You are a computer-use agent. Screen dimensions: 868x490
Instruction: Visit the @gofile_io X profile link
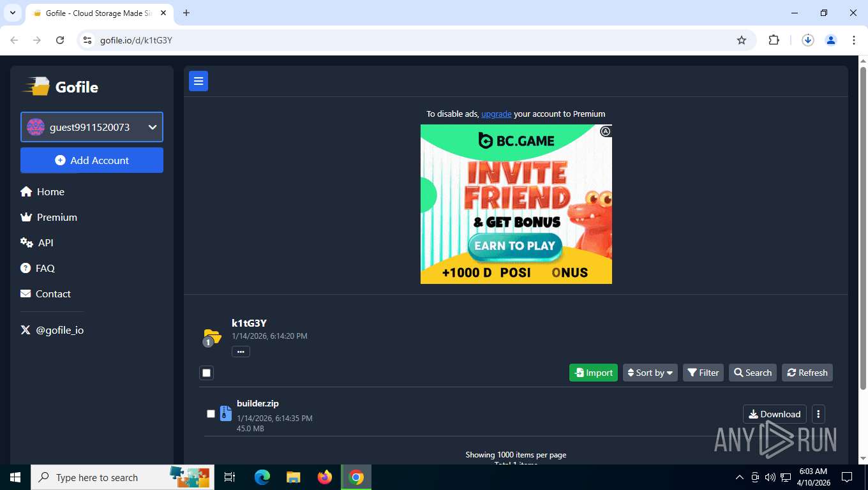(x=52, y=330)
